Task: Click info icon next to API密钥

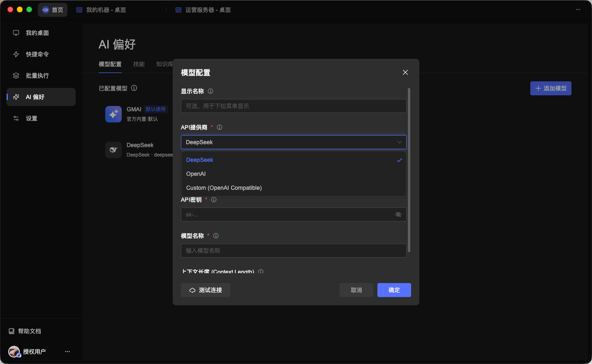Action: coord(214,200)
